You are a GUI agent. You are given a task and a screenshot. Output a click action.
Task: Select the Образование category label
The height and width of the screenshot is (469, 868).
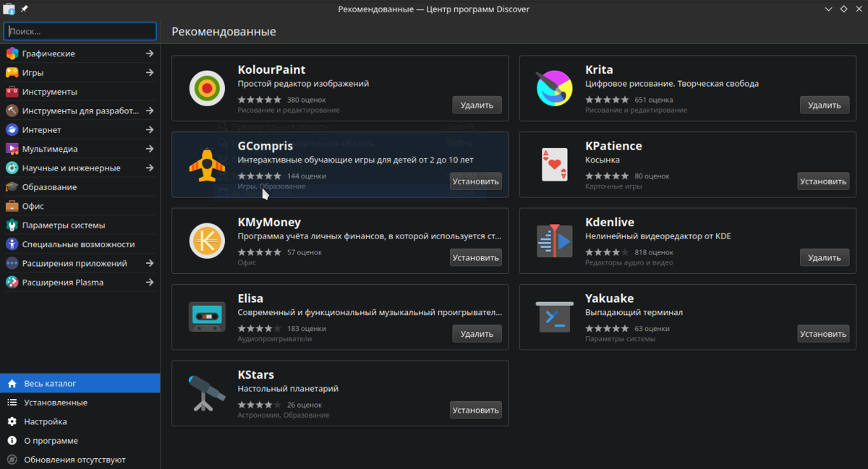[49, 186]
